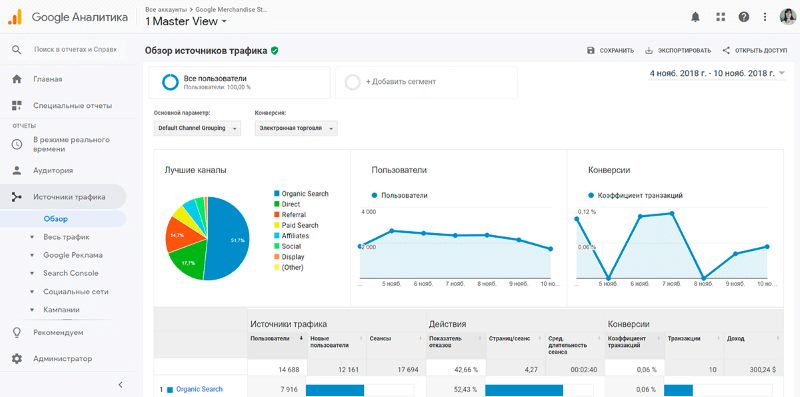This screenshot has height=397, width=800.
Task: Click the real-time clock icon
Action: click(17, 144)
